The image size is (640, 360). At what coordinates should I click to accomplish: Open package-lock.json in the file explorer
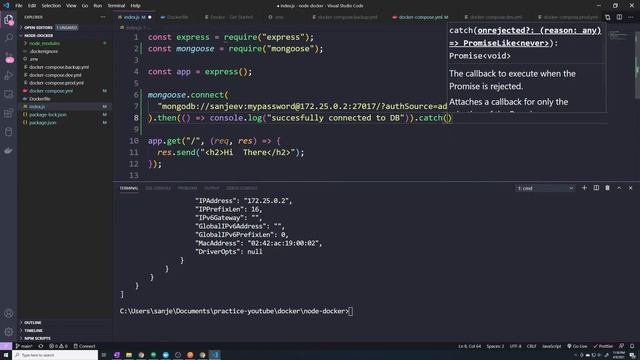[x=48, y=115]
